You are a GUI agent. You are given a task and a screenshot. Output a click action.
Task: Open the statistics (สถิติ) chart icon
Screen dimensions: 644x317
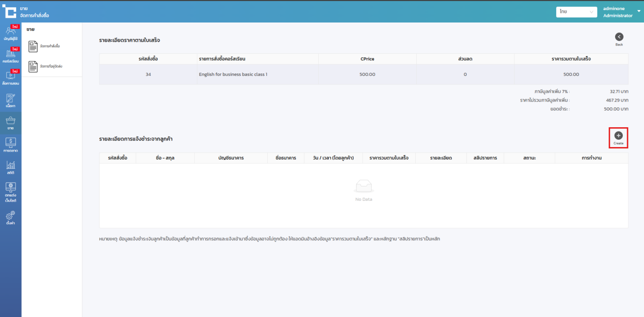click(x=10, y=167)
